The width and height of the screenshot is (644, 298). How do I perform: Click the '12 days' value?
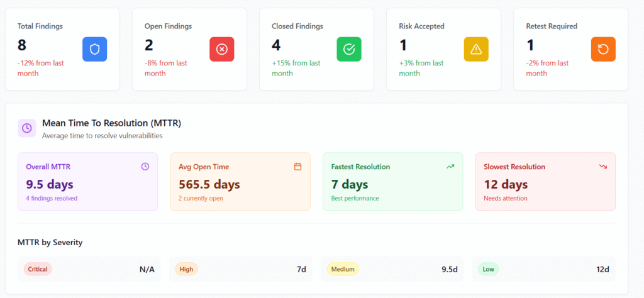pyautogui.click(x=506, y=184)
